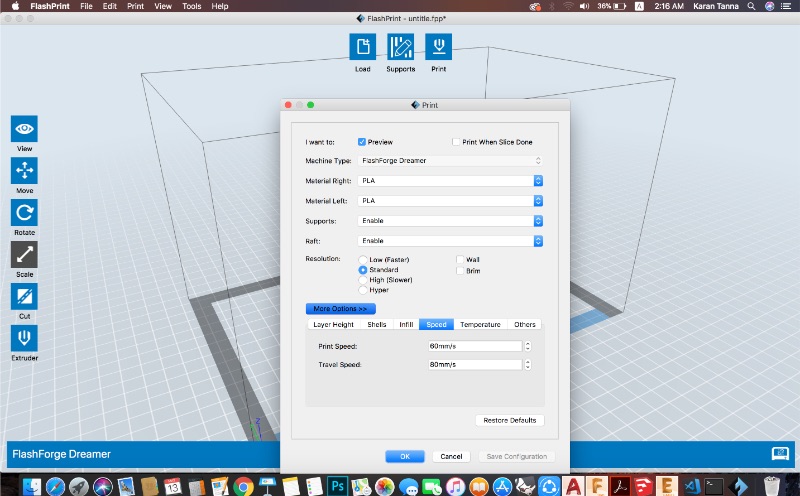The image size is (800, 496).
Task: Click the Travel Speed input field
Action: (474, 364)
